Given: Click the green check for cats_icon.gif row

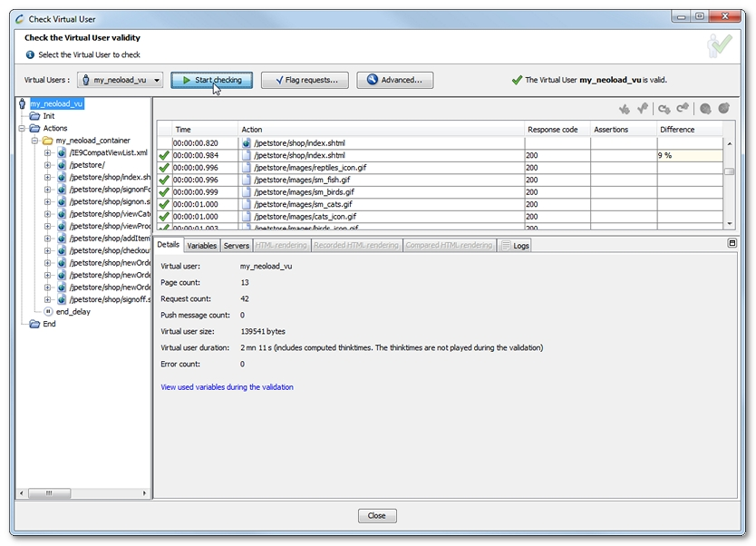Looking at the screenshot, I should pos(164,217).
